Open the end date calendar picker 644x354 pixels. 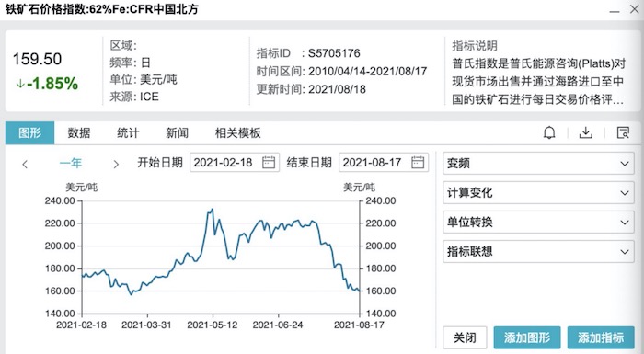click(418, 162)
